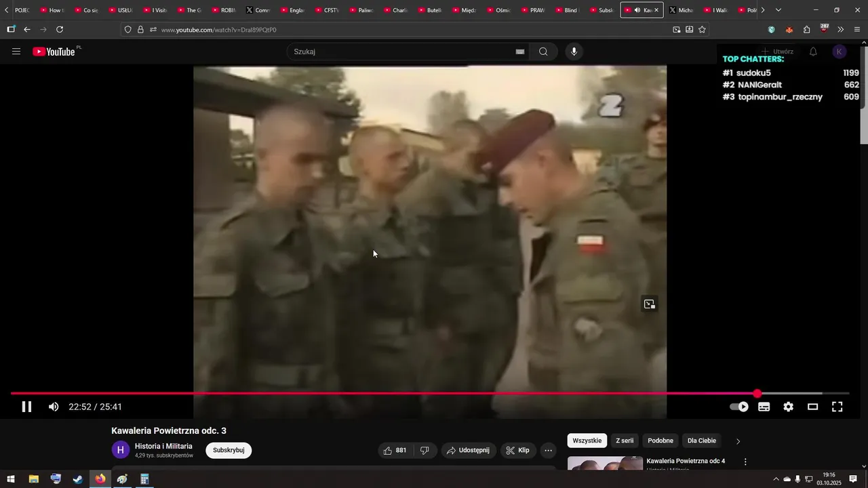Click the page vertical scrollbar

[x=864, y=95]
